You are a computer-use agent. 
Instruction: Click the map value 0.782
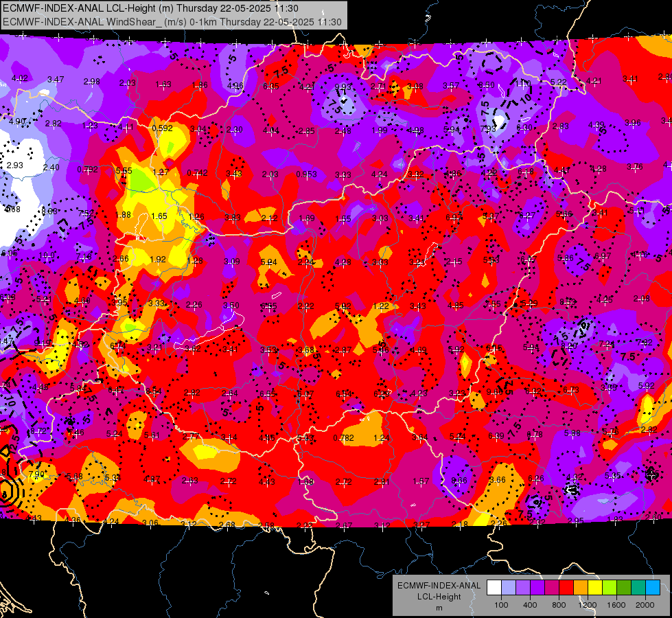pos(343,437)
